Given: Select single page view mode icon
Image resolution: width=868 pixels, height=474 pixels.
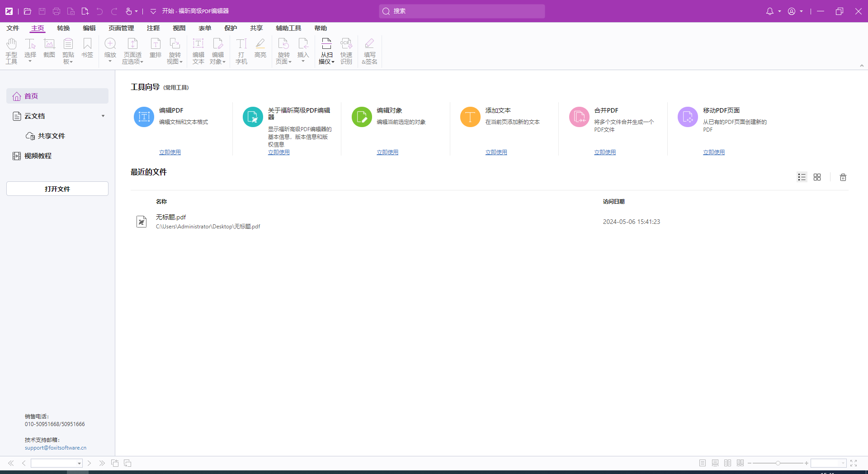Looking at the screenshot, I should (702, 463).
